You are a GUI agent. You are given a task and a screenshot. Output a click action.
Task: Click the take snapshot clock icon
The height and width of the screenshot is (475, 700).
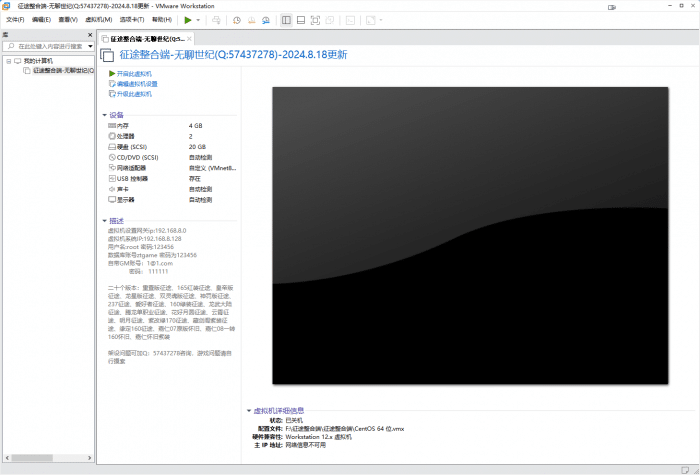click(237, 19)
